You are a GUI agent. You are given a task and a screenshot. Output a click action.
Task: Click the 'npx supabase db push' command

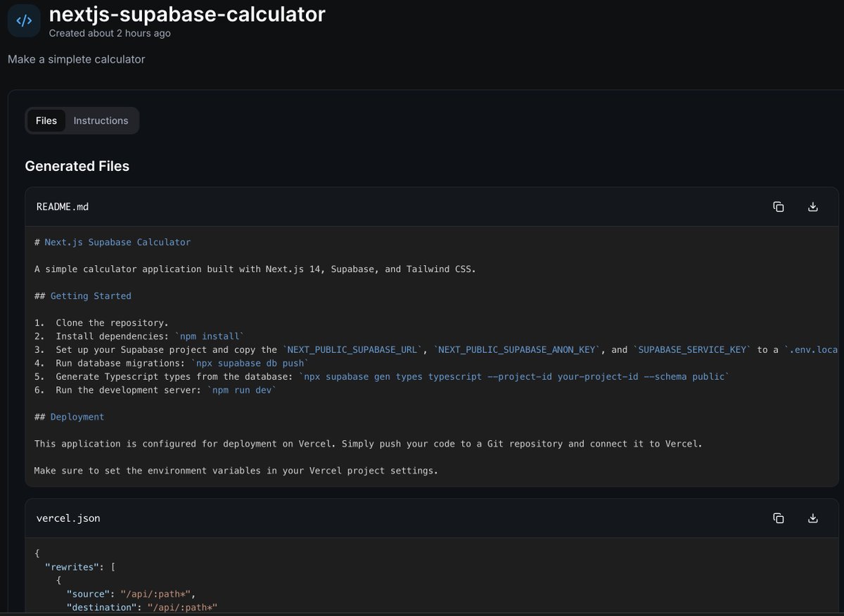coord(250,363)
